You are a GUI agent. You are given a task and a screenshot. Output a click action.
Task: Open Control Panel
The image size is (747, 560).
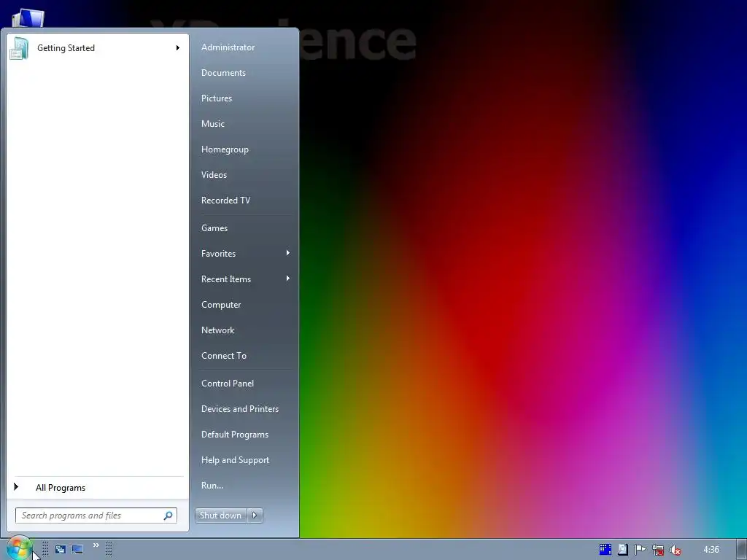pyautogui.click(x=228, y=384)
